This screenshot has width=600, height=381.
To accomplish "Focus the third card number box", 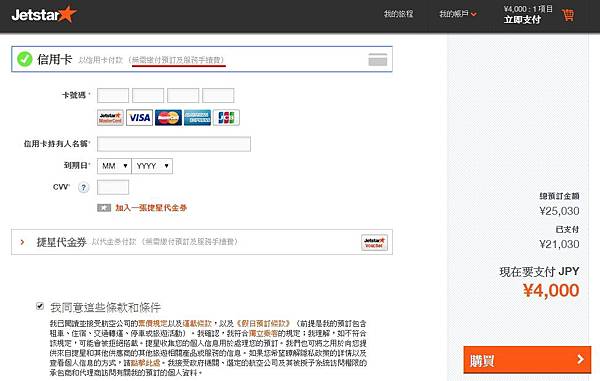I will (x=183, y=96).
